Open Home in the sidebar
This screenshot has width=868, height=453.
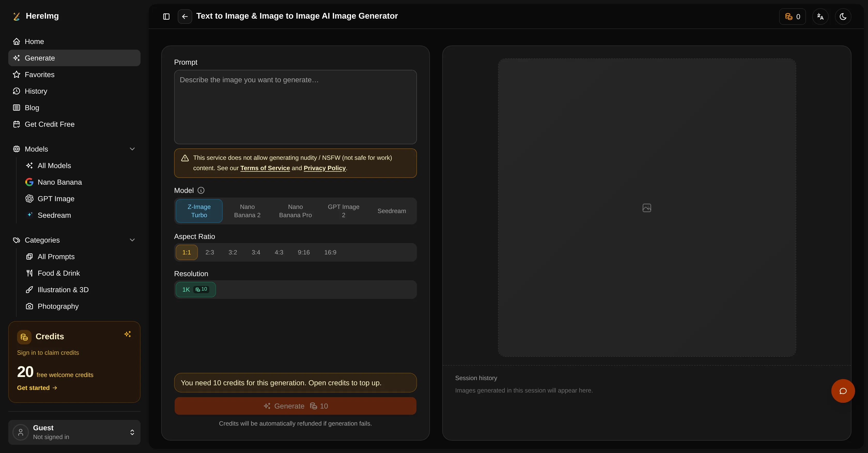pyautogui.click(x=74, y=41)
